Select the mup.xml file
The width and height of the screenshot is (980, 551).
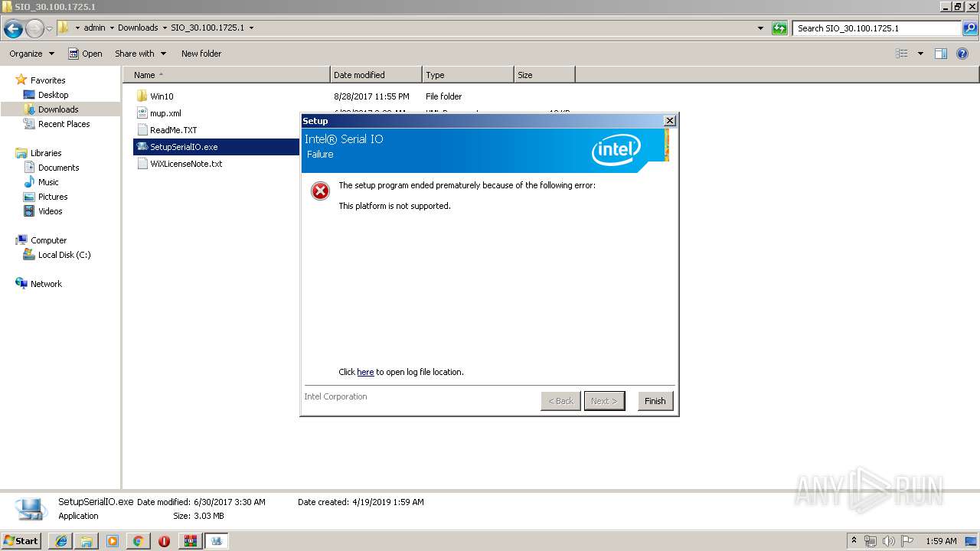coord(165,113)
